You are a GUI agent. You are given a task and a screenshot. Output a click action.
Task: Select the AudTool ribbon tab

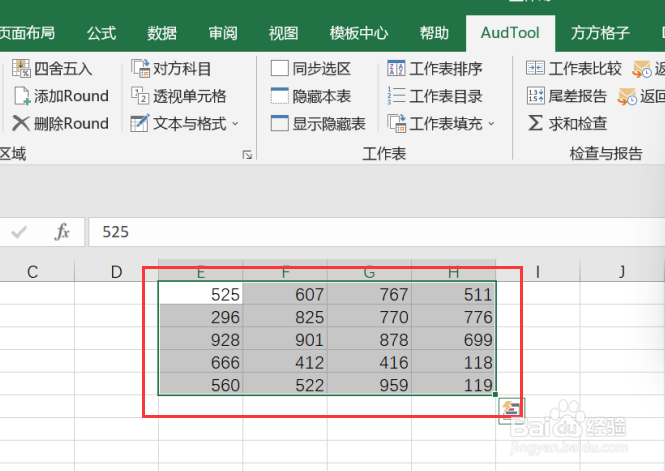coord(510,33)
